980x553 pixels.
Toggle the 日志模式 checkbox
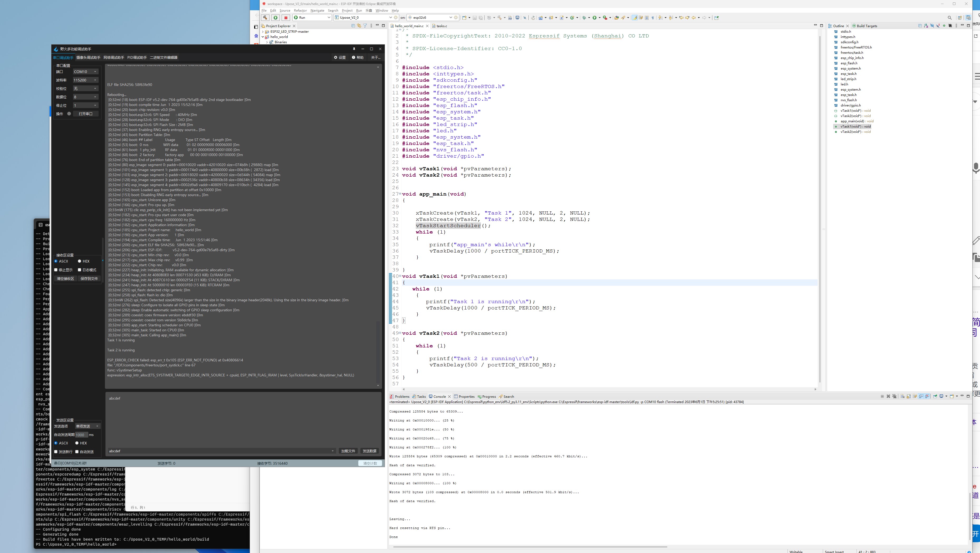[x=80, y=270]
